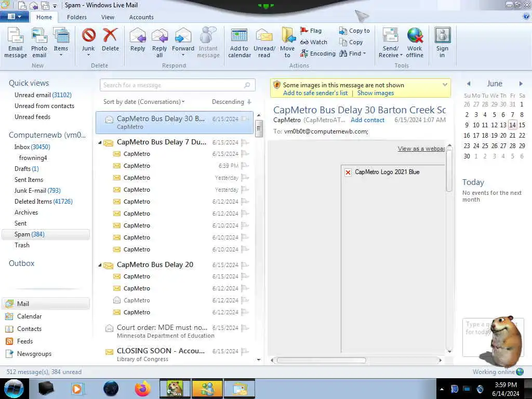Click the View as a webpage link
The height and width of the screenshot is (399, 532).
421,149
